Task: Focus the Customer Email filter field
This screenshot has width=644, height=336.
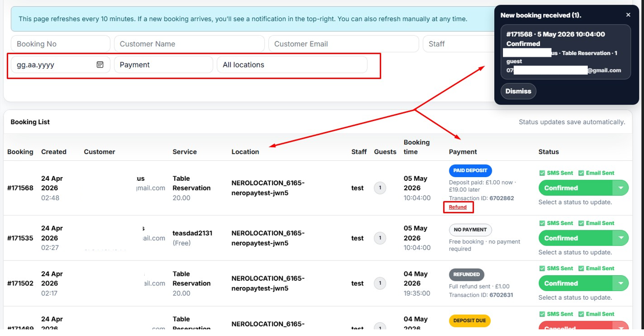Action: (343, 44)
